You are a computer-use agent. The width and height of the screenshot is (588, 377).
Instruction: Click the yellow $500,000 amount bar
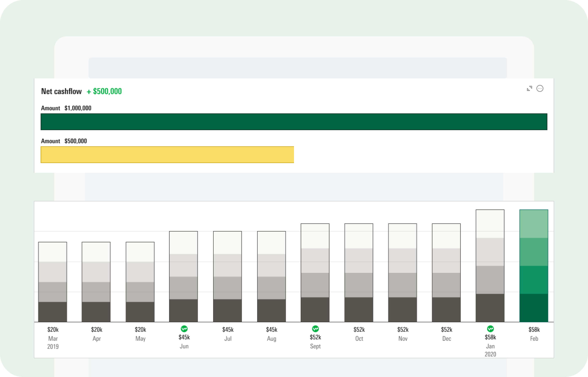click(x=167, y=155)
